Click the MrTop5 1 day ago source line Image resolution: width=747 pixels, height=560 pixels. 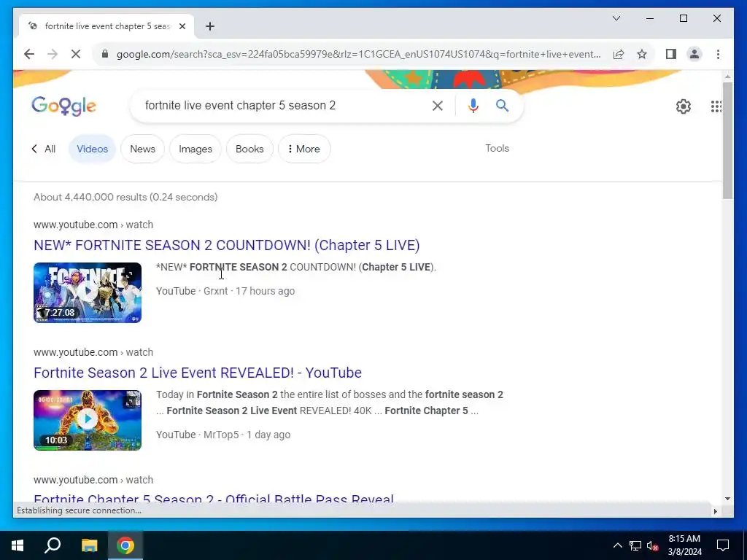pyautogui.click(x=223, y=435)
